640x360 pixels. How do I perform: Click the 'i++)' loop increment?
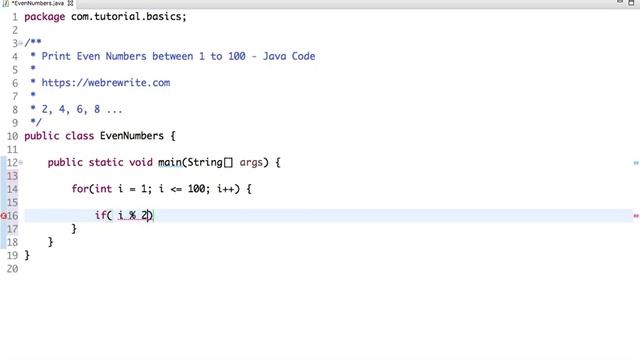(x=228, y=189)
